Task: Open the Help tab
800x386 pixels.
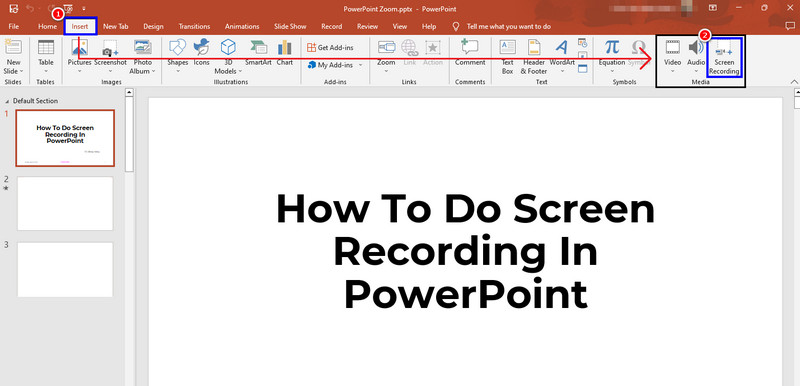Action: click(429, 27)
